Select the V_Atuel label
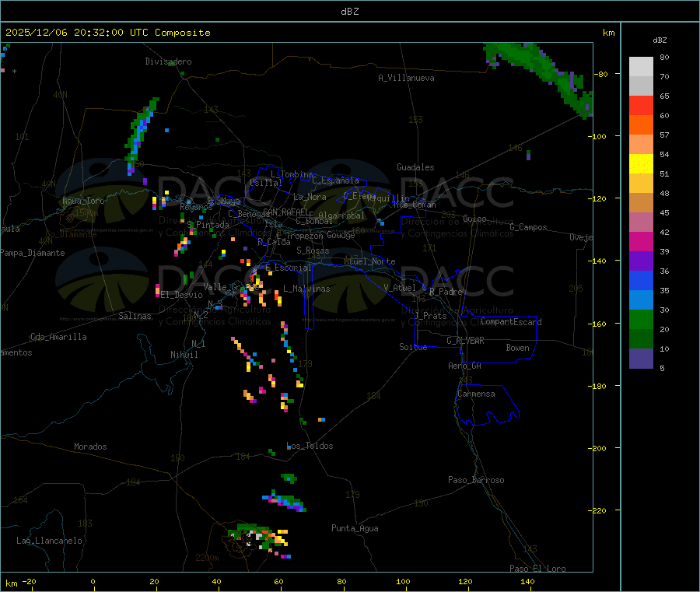 [400, 288]
